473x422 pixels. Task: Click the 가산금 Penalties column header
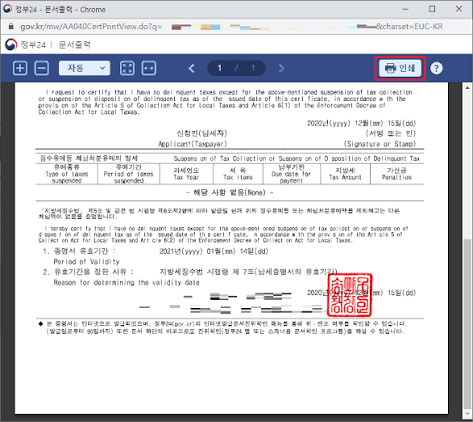tap(397, 174)
